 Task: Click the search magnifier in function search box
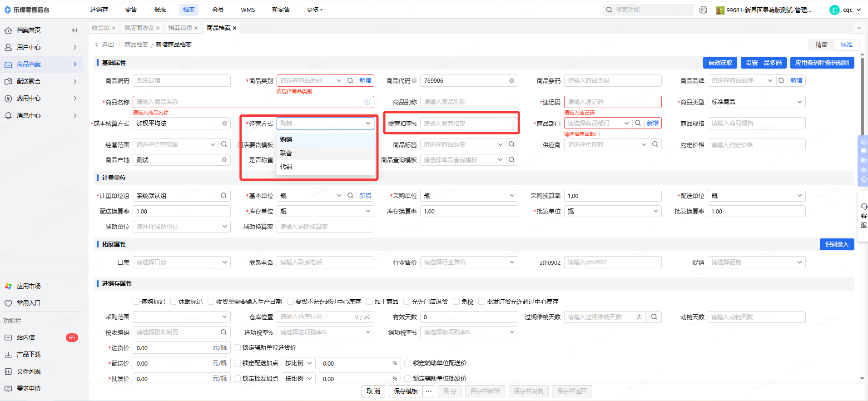click(x=609, y=10)
